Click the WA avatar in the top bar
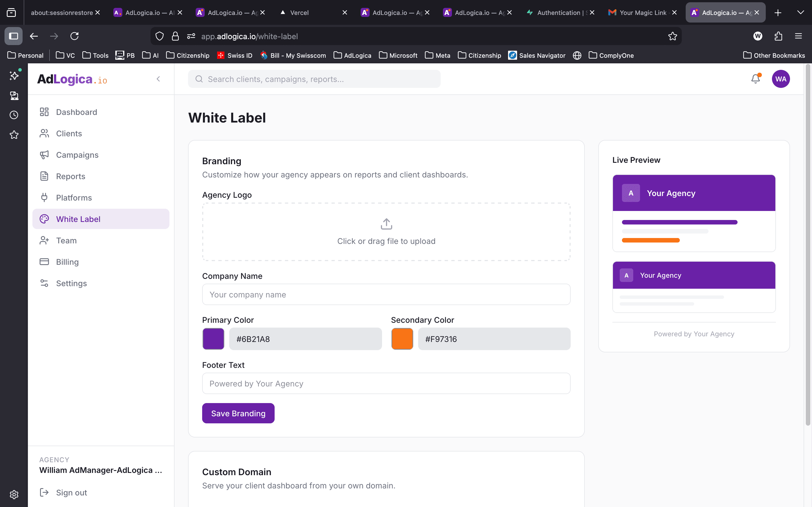This screenshot has height=507, width=812. point(781,79)
